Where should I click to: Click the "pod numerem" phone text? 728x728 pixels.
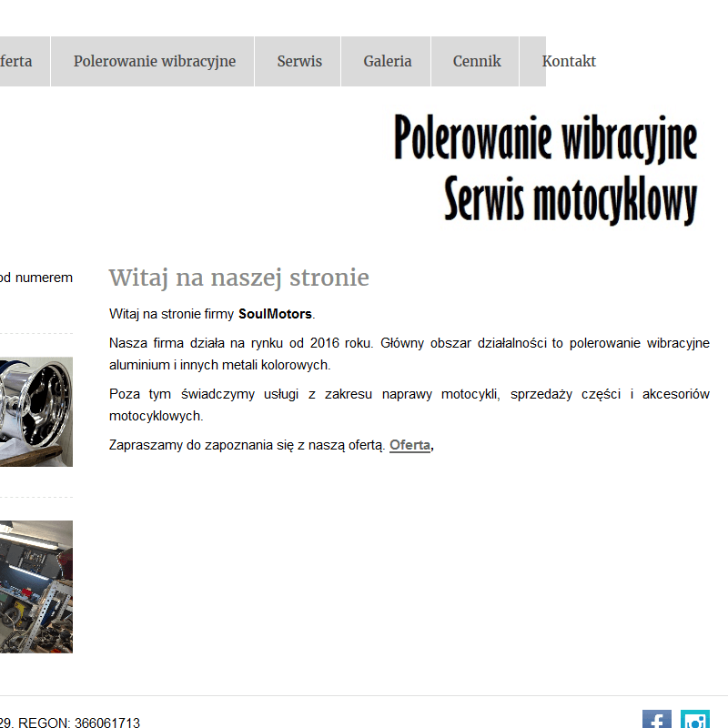(x=36, y=277)
